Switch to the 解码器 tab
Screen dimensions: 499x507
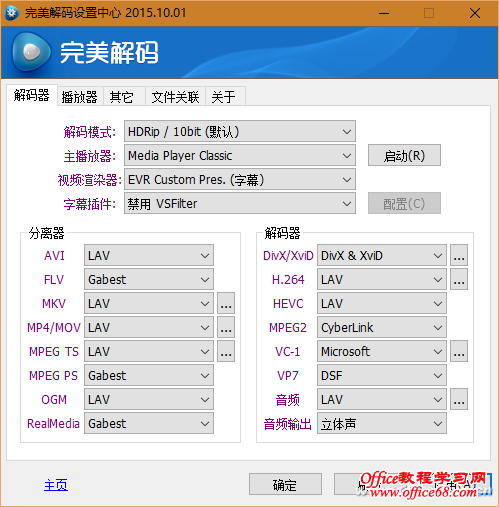[x=32, y=95]
